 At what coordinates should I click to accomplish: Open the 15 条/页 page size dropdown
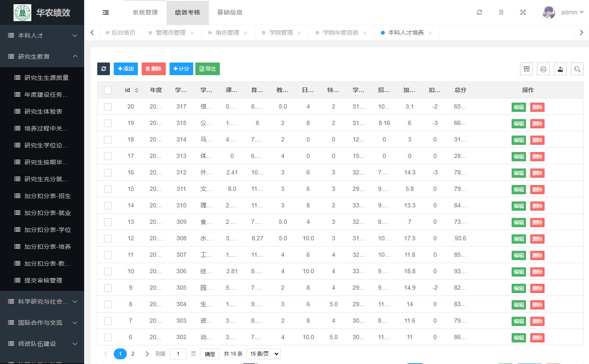(263, 354)
